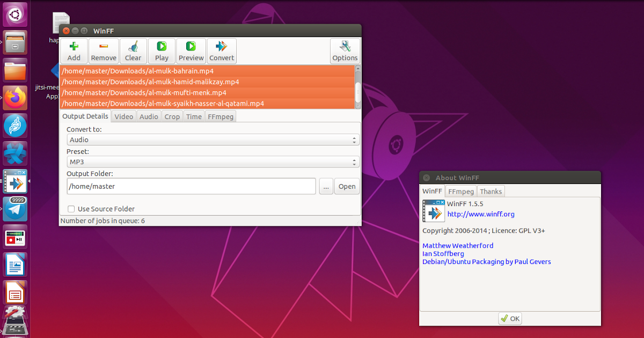Select al-mulk-bahrain.mp4 in file list
Screen dimensions: 644x338
(207, 71)
